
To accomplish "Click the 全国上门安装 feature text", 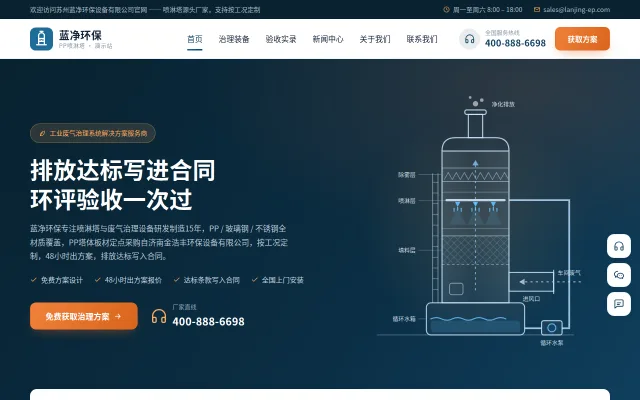I will click(282, 280).
